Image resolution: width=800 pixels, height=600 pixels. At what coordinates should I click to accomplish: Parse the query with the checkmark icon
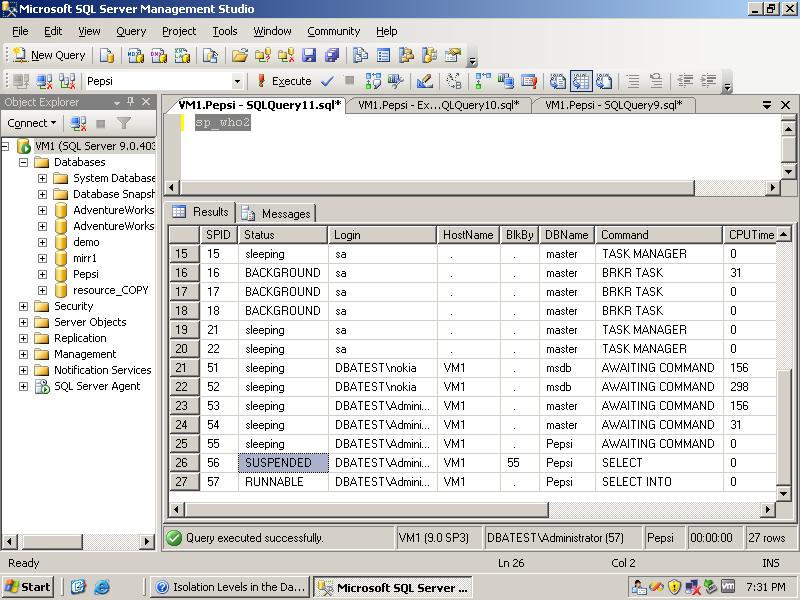[x=327, y=81]
